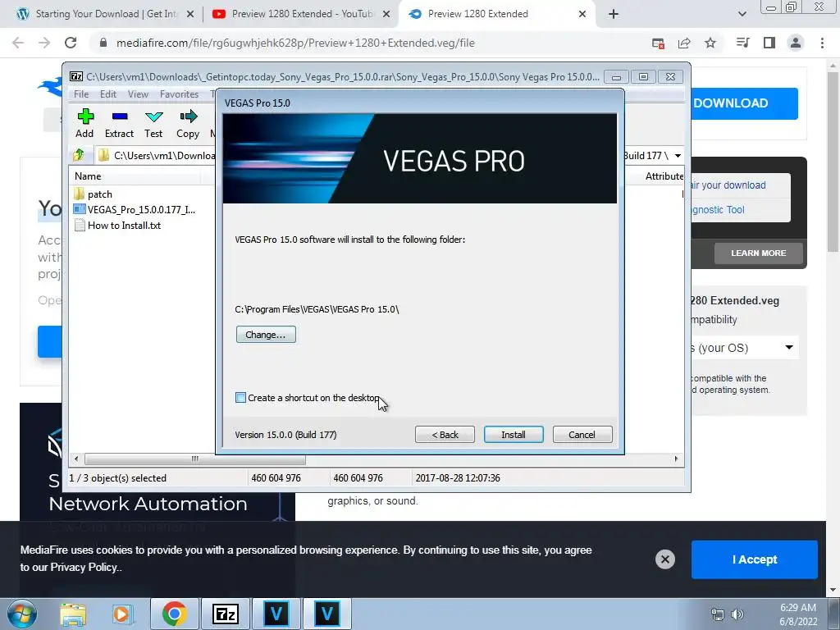
Task: Open the Diagnostic Tool link
Action: (x=718, y=210)
